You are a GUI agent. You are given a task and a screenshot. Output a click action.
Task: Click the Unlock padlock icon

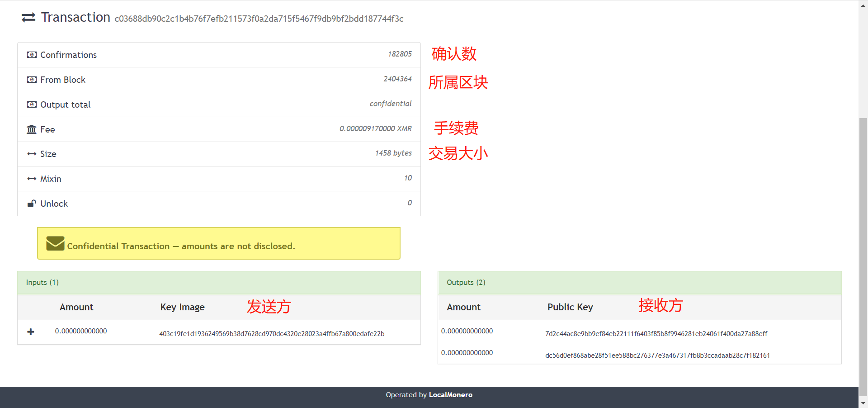click(32, 204)
